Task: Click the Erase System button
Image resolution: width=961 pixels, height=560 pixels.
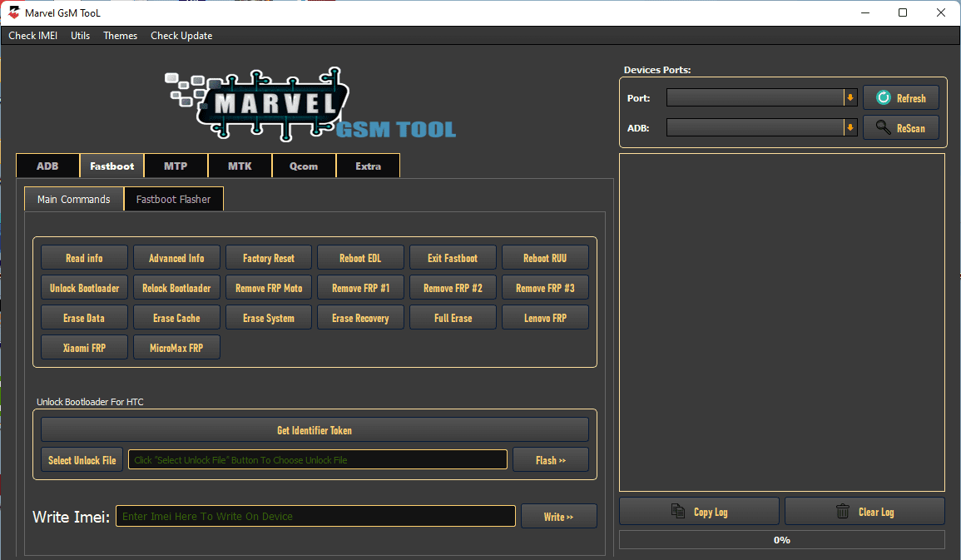Action: click(x=269, y=318)
